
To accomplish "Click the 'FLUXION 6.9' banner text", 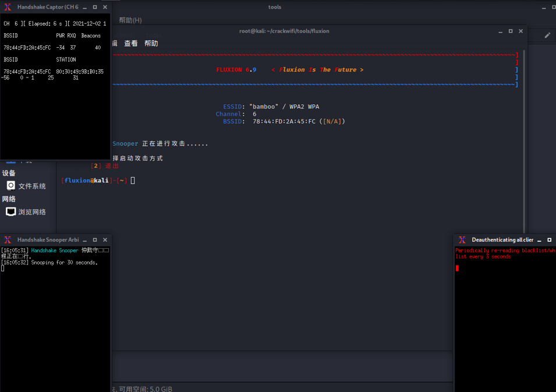I will click(x=236, y=69).
